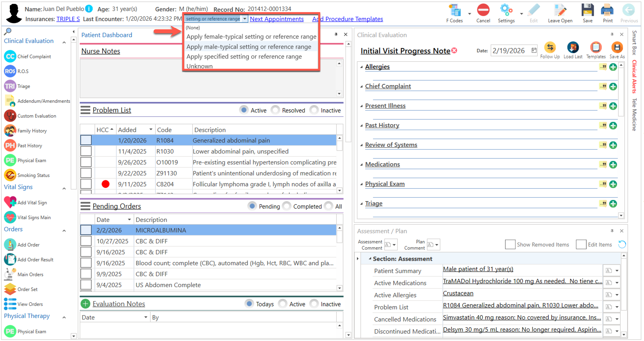This screenshot has width=644, height=341.
Task: Open the Assessment Comment dropdown
Action: [394, 245]
